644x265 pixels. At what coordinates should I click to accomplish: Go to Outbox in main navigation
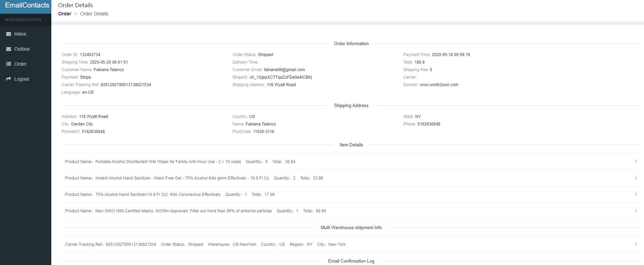click(22, 49)
